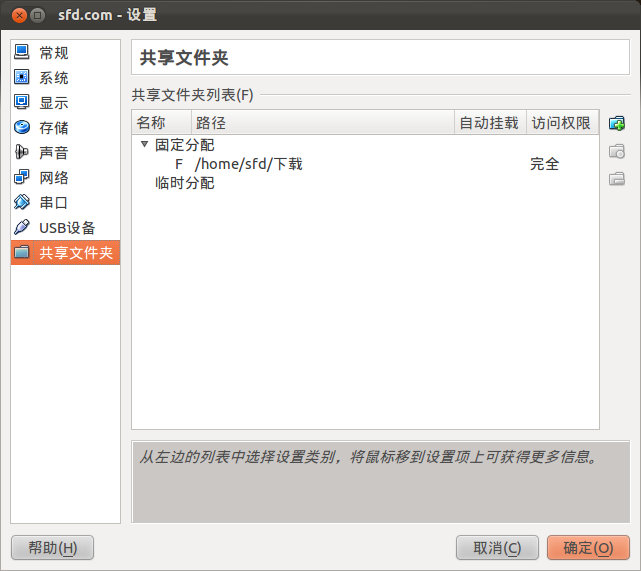641x571 pixels.
Task: Sort by the 名称 column header
Action: click(x=162, y=122)
